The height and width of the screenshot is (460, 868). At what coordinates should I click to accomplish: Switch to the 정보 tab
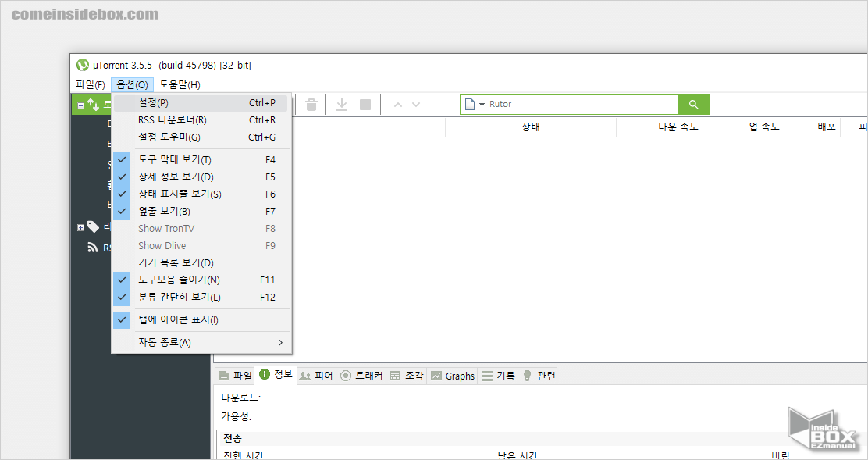[x=276, y=375]
